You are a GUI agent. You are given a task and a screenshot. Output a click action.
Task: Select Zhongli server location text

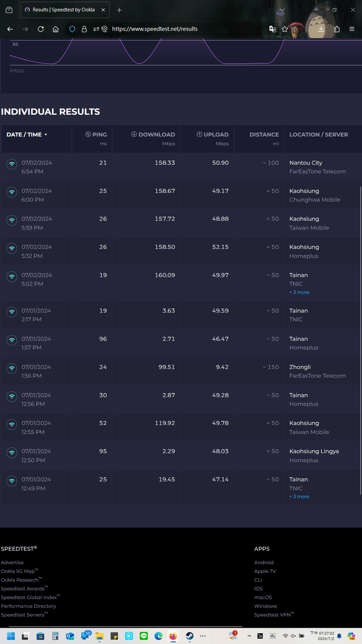pos(300,367)
